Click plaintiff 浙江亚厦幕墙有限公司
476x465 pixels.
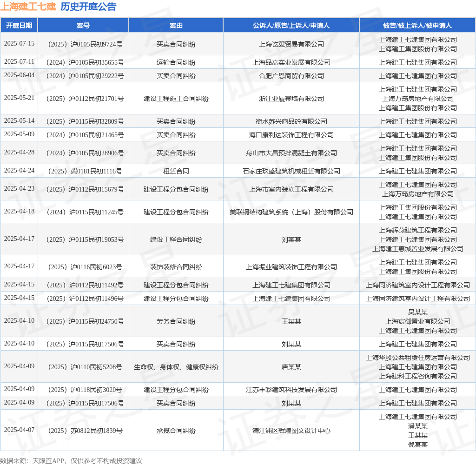291,99
